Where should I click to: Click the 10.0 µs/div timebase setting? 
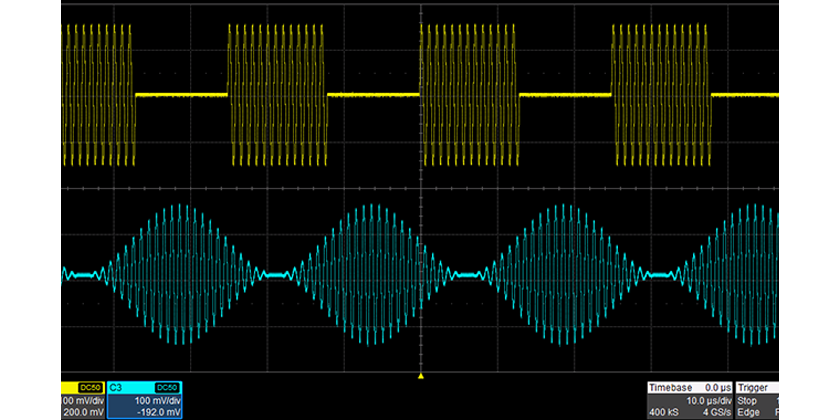coord(706,399)
